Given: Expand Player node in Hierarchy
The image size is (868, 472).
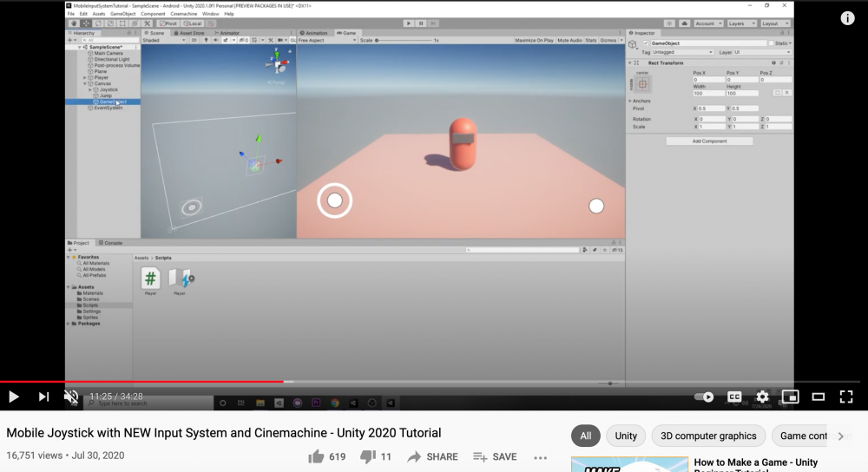Looking at the screenshot, I should click(85, 77).
